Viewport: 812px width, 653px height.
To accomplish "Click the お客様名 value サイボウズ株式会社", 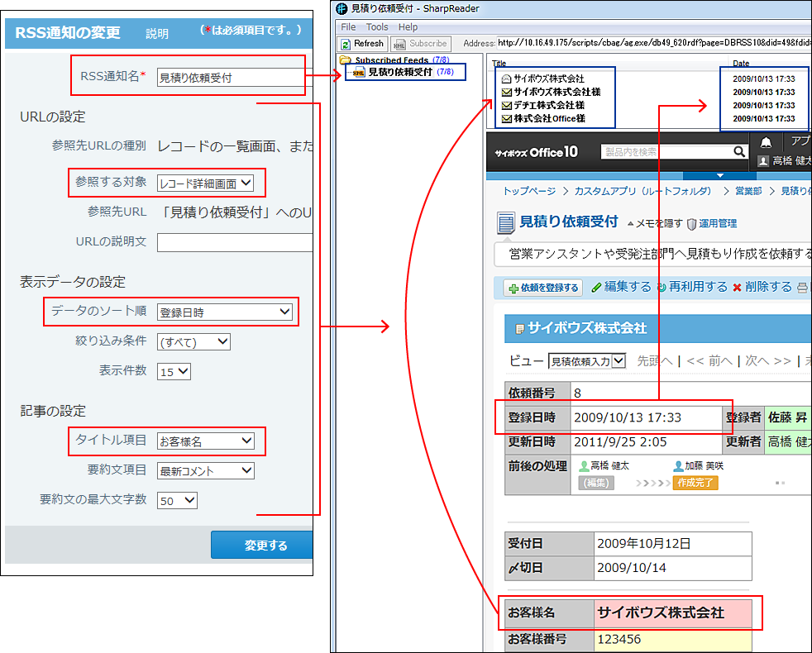I will click(661, 612).
